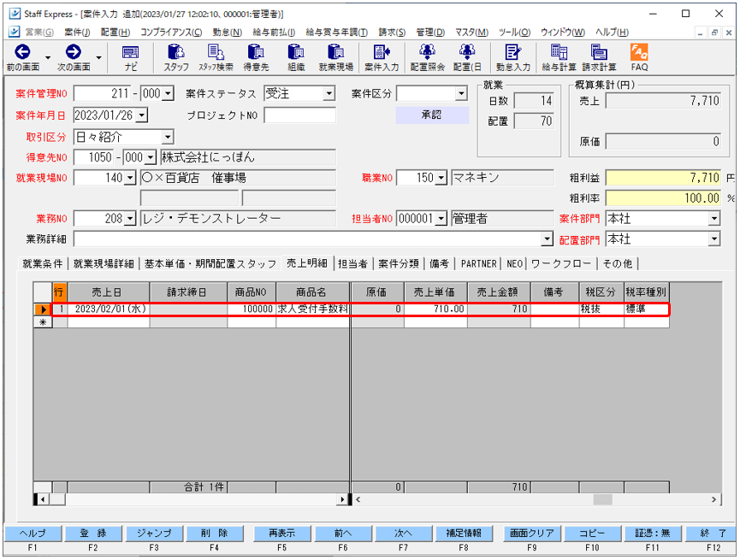Screen dimensions: 740x560
Task: Open 担当者NO 000001 dropdown
Action: [x=441, y=218]
